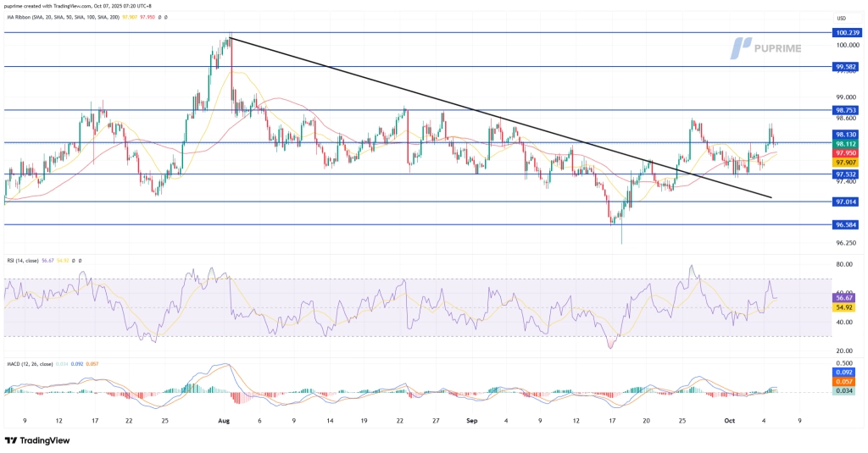Click the Aug label on the time axis
The height and width of the screenshot is (453, 868).
point(224,420)
